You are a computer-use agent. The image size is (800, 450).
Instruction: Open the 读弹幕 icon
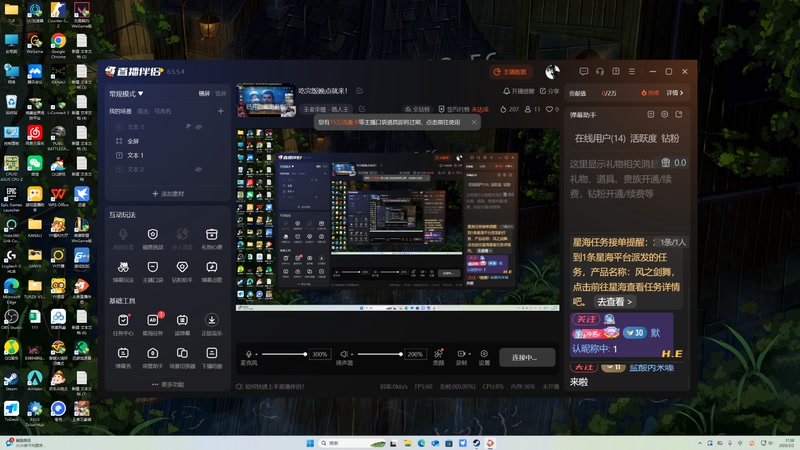pyautogui.click(x=182, y=320)
